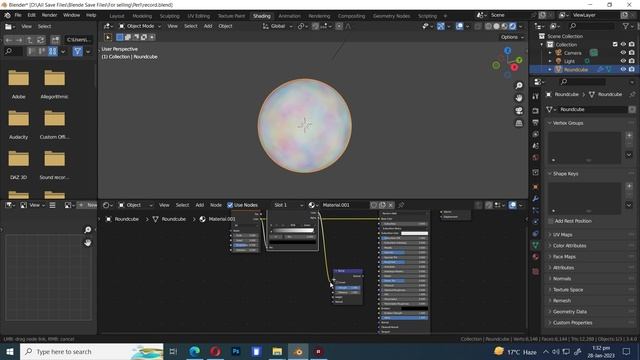Click the outliner search field
The width and height of the screenshot is (640, 360).
(591, 26)
